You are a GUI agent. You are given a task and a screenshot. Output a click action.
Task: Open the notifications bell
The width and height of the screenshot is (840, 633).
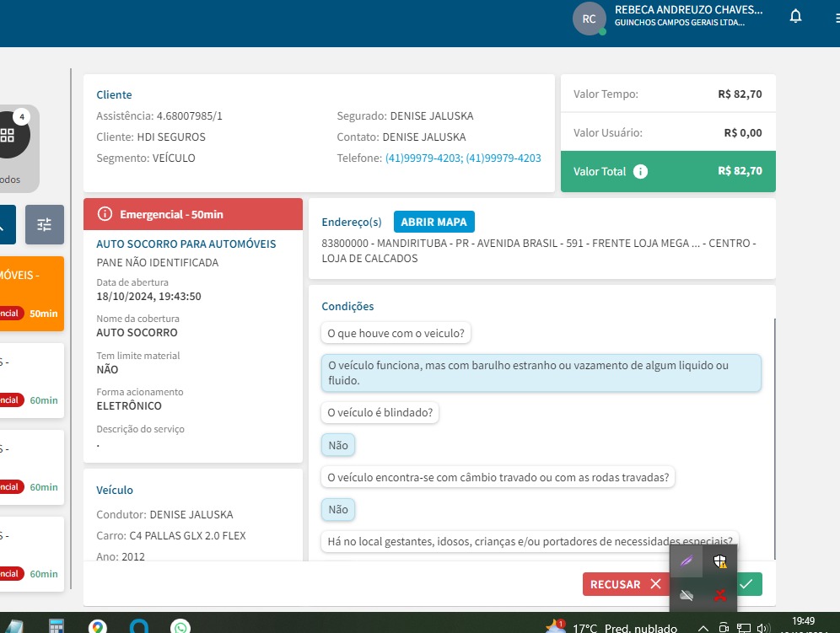[x=795, y=17]
